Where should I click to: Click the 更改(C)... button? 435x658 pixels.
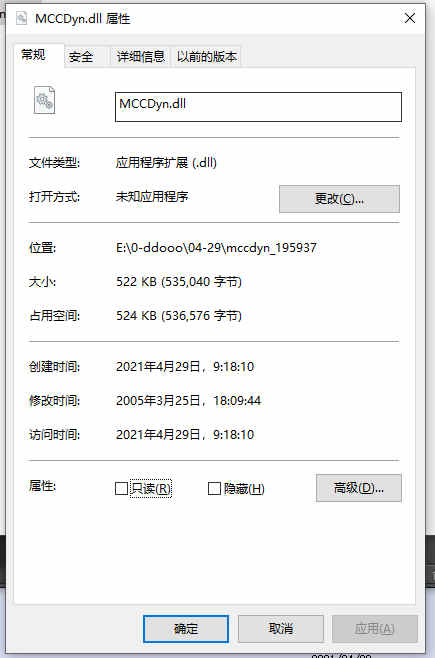[339, 199]
